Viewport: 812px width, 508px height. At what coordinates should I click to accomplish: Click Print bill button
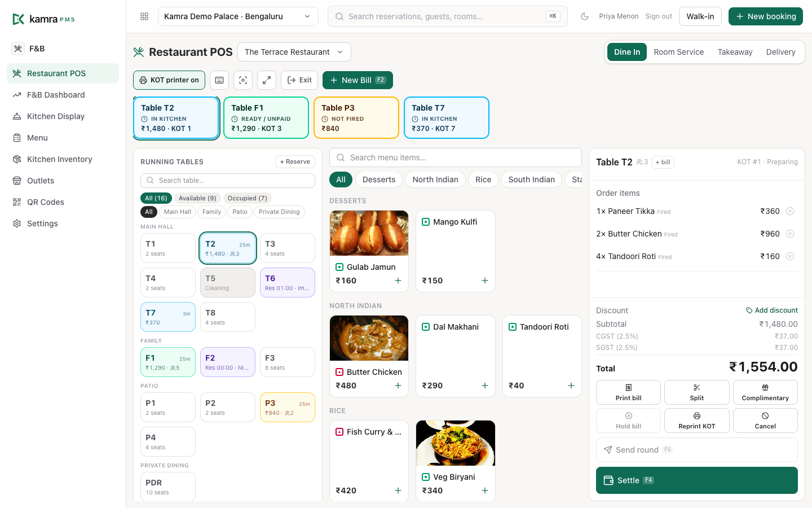point(628,392)
